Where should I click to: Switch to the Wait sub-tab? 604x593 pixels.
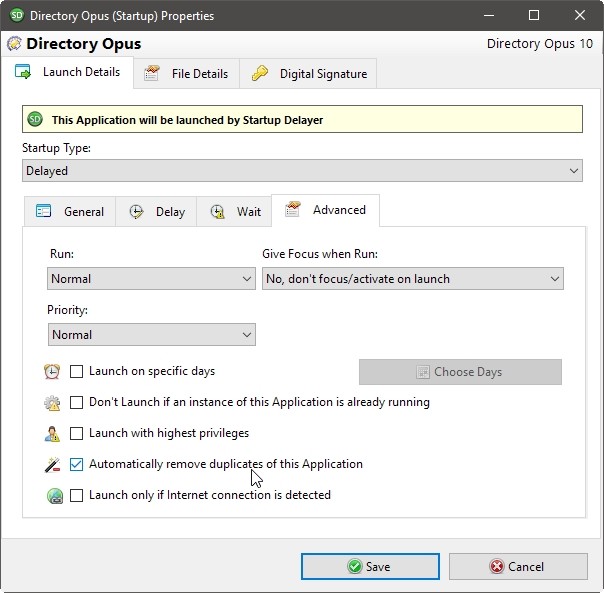point(234,212)
